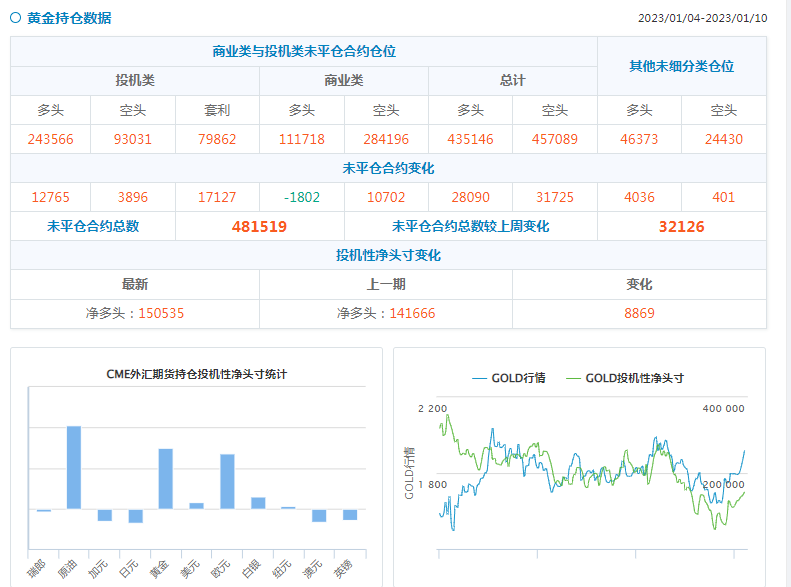Click the 未平仓合约总数 value 481519
This screenshot has height=587, width=791.
(259, 227)
